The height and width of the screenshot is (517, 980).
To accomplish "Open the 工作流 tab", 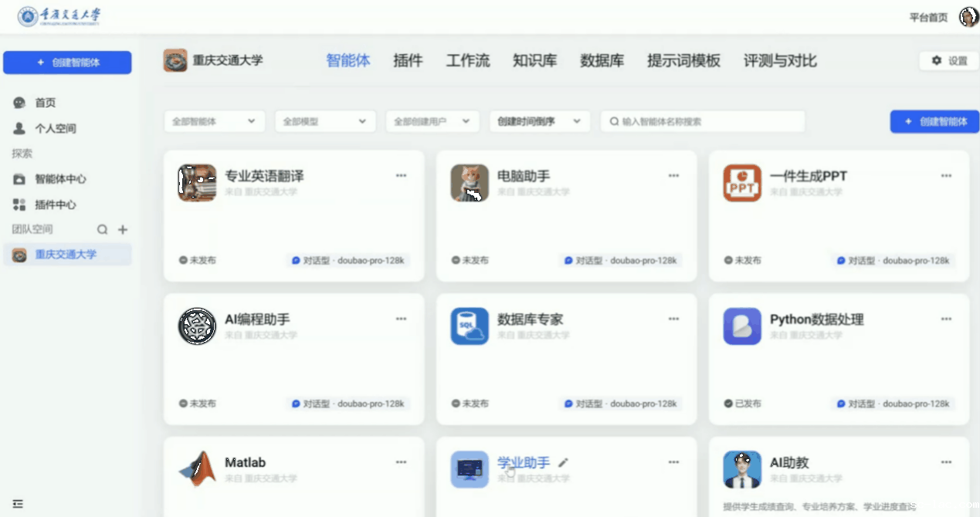I will (x=468, y=61).
